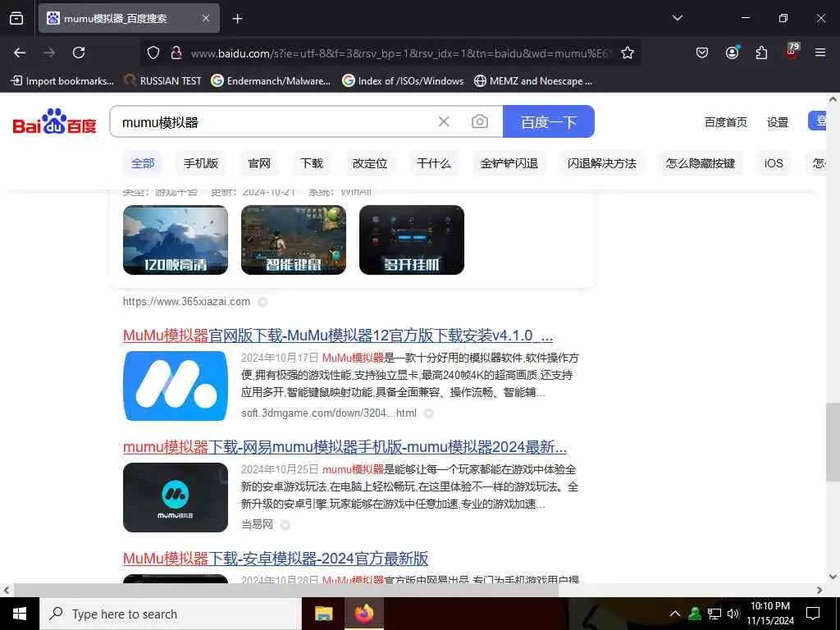Click the icon next to 365xiazai.com

262,302
